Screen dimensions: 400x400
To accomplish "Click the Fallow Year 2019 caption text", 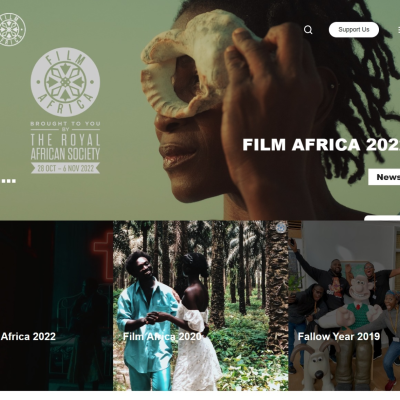I will pyautogui.click(x=339, y=336).
